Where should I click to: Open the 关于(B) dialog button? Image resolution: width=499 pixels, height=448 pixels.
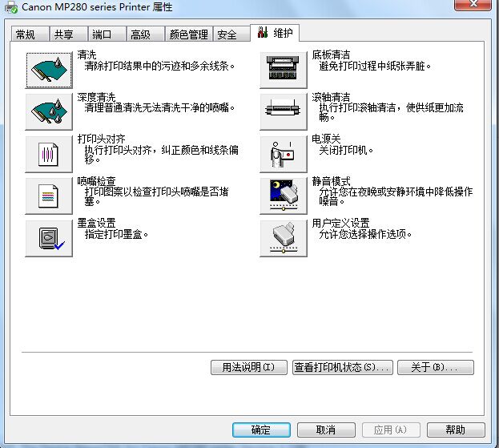coord(436,367)
